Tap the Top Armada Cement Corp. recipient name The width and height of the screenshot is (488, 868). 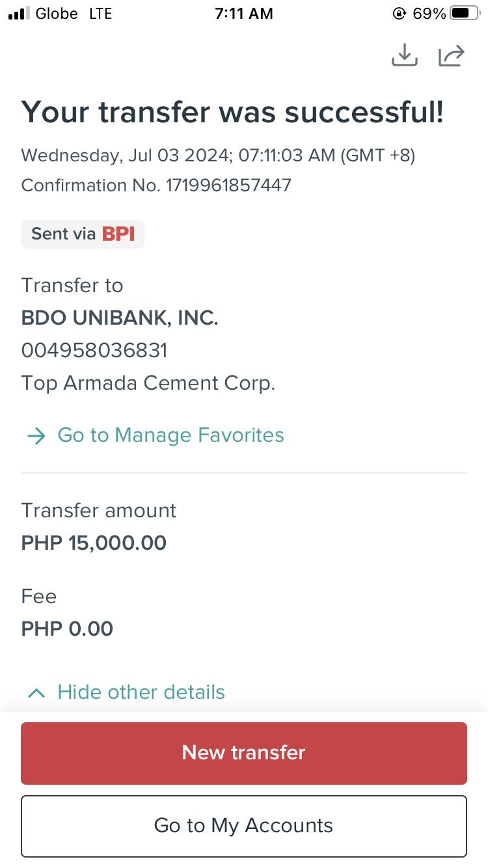pos(148,383)
